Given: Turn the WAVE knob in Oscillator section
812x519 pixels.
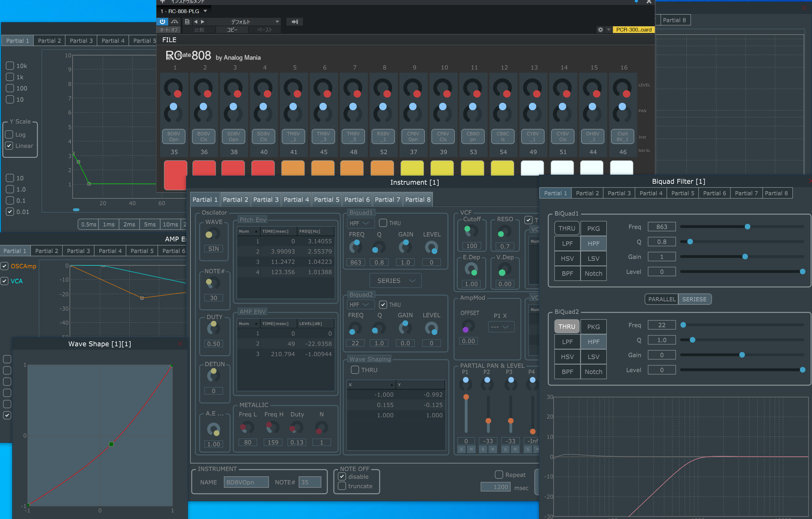Looking at the screenshot, I should coord(213,234).
